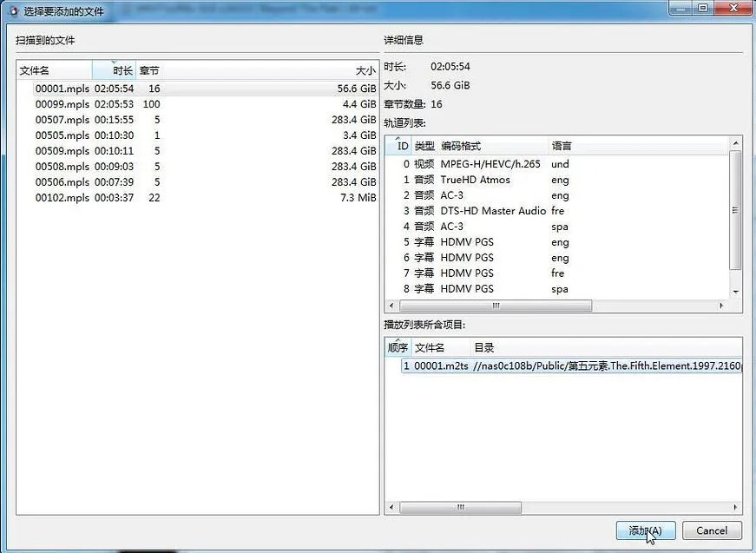756x553 pixels.
Task: Select the 00507.mpls file row
Action: pos(62,120)
